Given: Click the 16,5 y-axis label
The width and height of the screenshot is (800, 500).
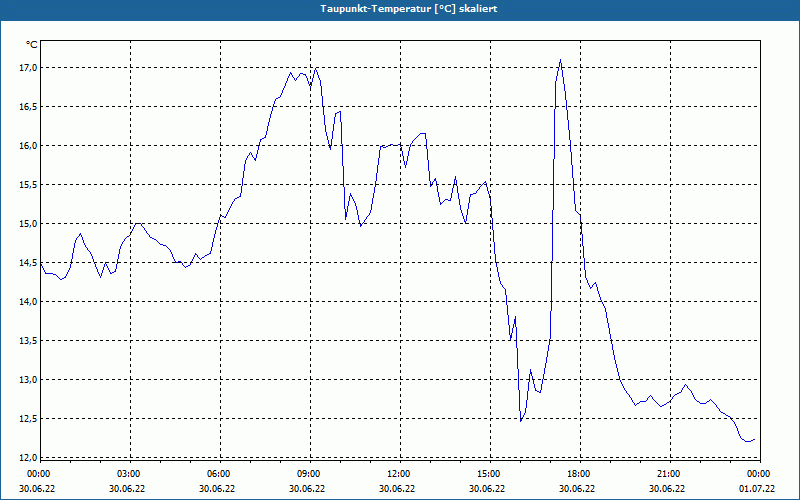Looking at the screenshot, I should [x=27, y=107].
